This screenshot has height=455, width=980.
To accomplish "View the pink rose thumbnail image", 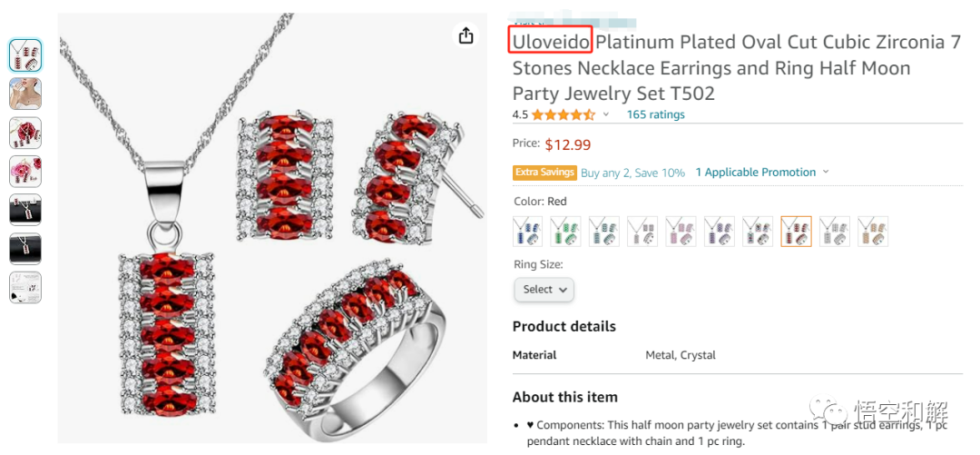I will coord(25,171).
